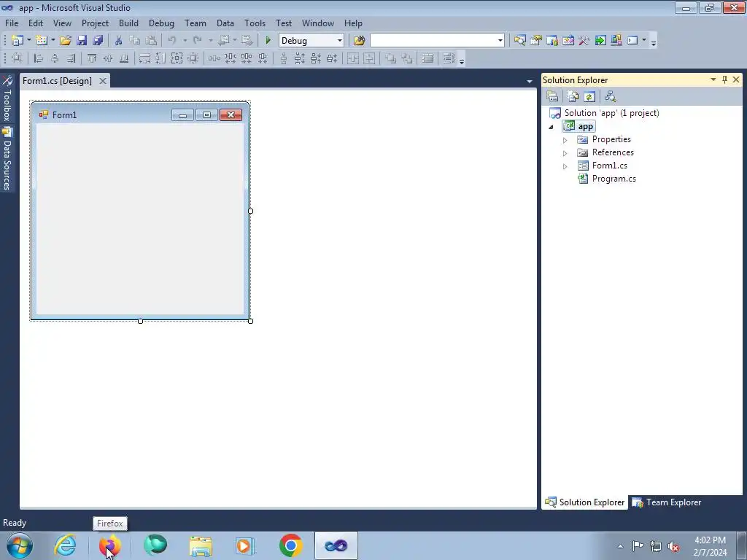Open Internet Explorer from the taskbar
Screen dimensions: 747x560
tap(65, 545)
